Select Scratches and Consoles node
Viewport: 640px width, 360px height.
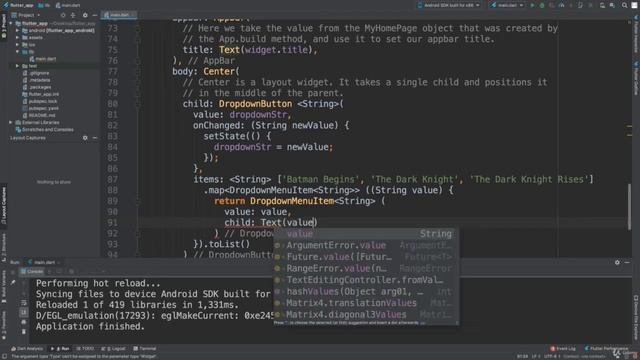(x=44, y=130)
